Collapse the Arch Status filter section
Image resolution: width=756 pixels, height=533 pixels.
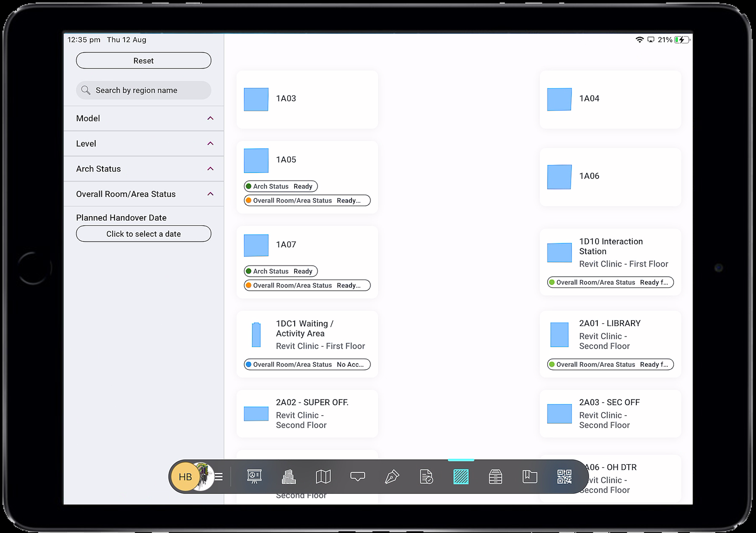pyautogui.click(x=210, y=169)
